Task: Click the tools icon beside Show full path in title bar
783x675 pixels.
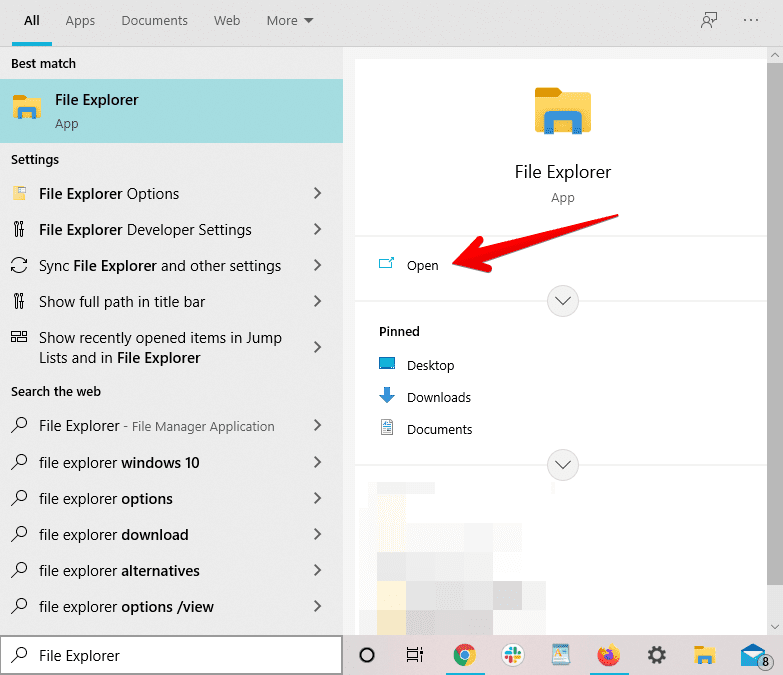Action: click(x=19, y=301)
